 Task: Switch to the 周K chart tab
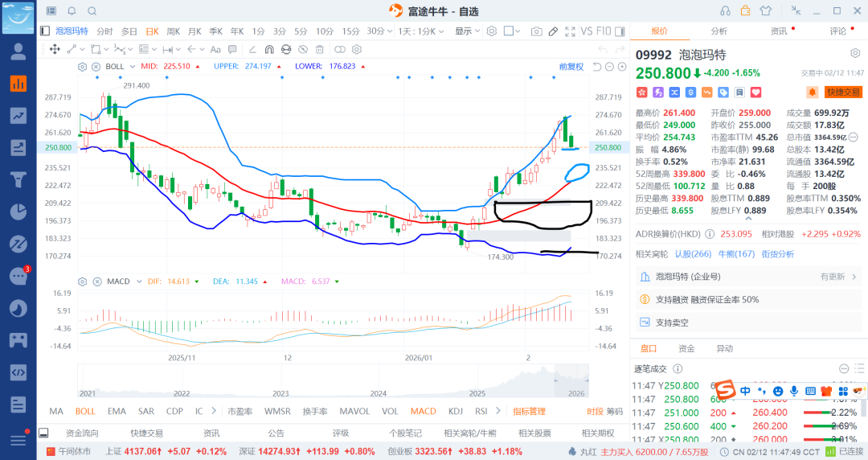[174, 31]
